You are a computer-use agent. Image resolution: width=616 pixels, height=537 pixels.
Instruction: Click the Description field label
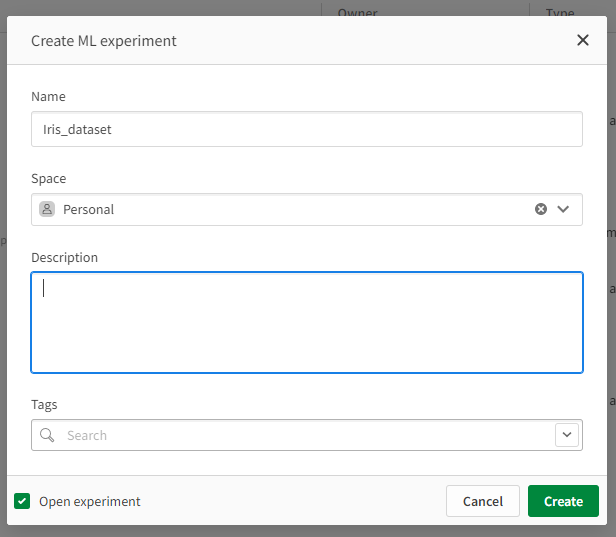point(65,257)
